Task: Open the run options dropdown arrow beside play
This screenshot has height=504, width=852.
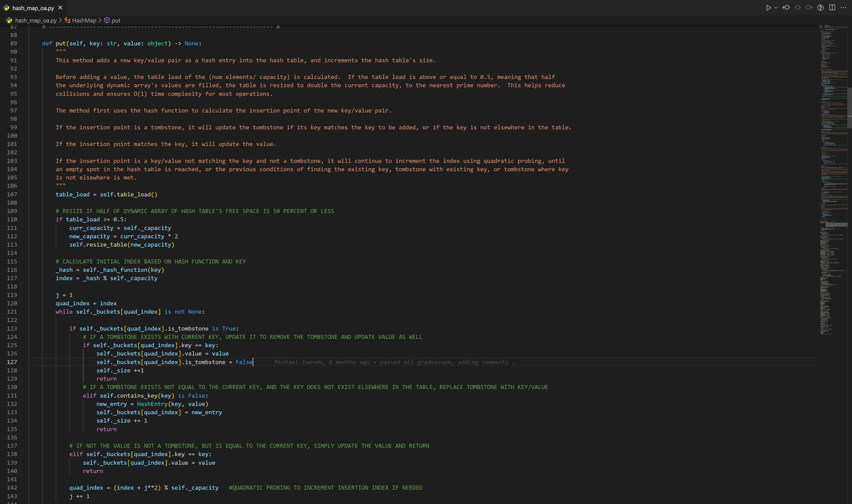Action: tap(776, 8)
